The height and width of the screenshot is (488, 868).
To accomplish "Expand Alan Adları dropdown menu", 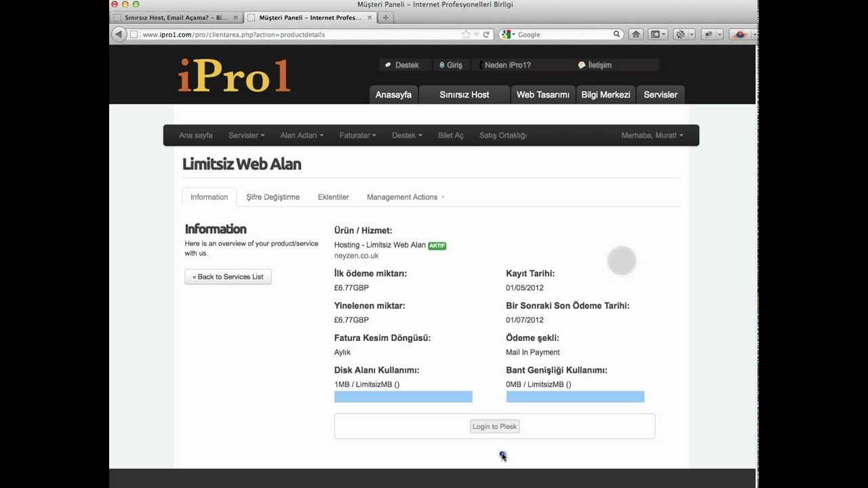I will tap(302, 136).
